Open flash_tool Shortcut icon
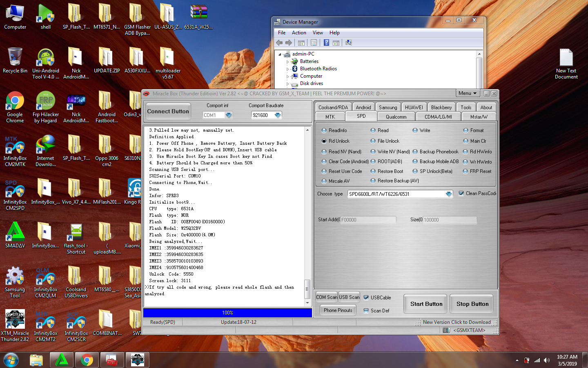The image size is (588, 368). (76, 238)
